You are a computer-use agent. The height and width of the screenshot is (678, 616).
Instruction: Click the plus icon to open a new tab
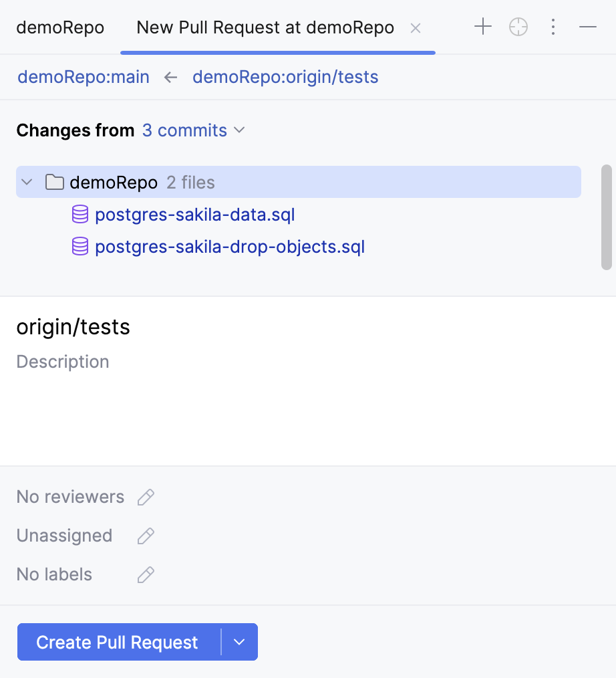click(482, 27)
